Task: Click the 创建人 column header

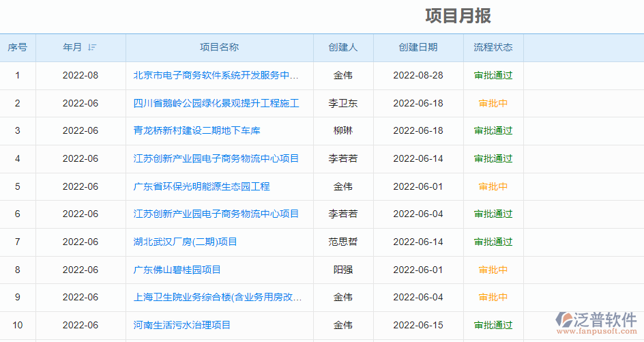Action: click(342, 47)
